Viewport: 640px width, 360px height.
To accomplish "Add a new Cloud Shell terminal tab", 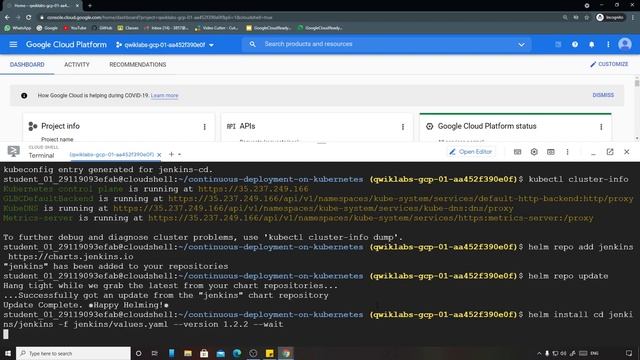I will click(x=171, y=154).
